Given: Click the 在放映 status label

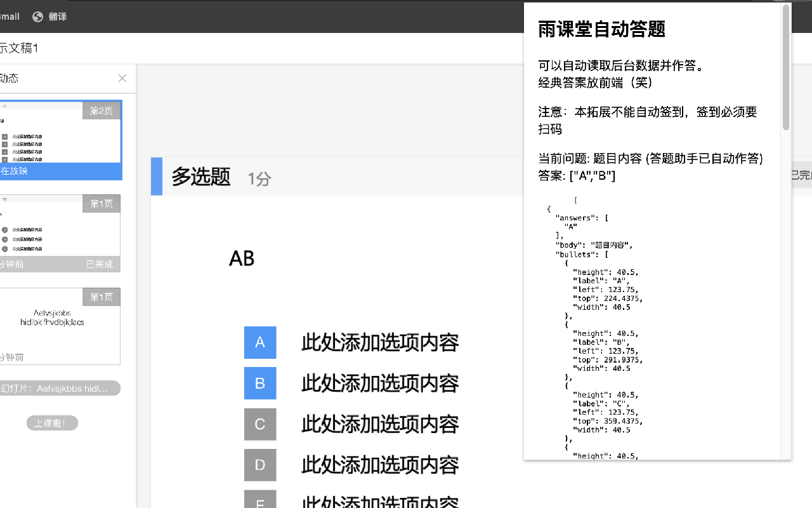Looking at the screenshot, I should (x=14, y=171).
